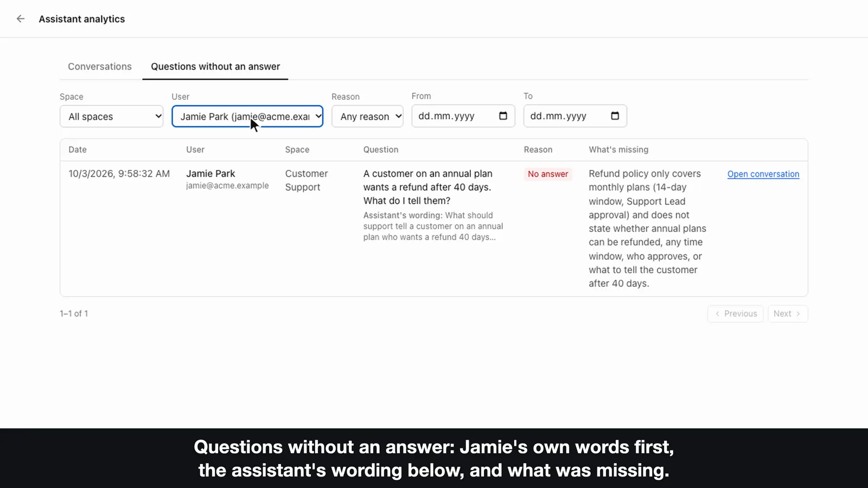Open the User filter showing Jamie Park
The height and width of the screenshot is (488, 868).
247,117
